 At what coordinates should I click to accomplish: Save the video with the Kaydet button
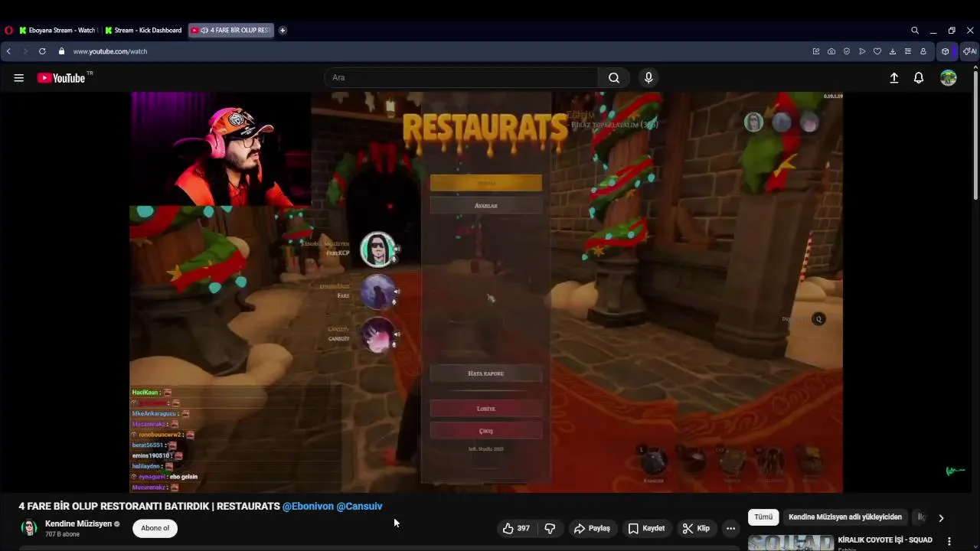click(x=647, y=528)
